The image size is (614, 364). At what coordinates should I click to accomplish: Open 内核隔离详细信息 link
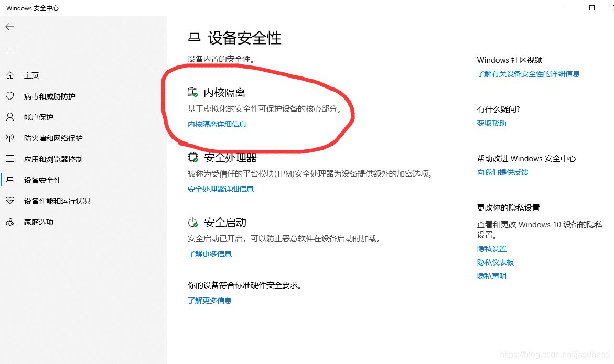pyautogui.click(x=217, y=124)
